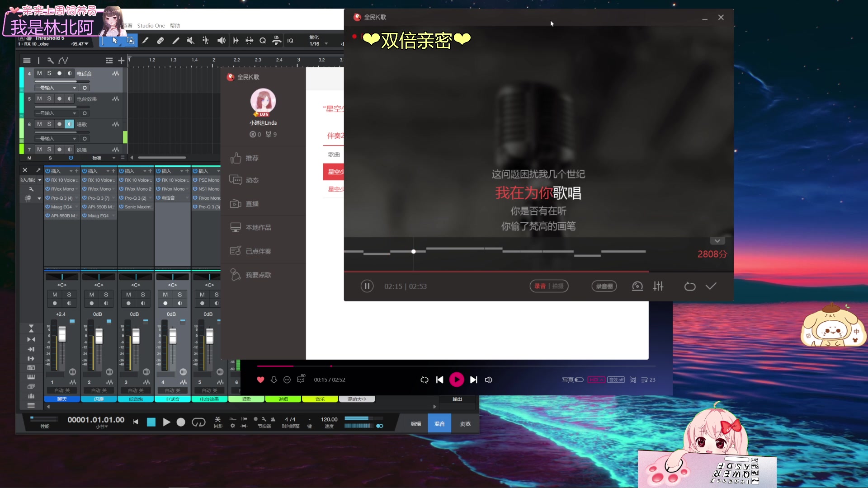Click the headphone monitor icon in K歌 recorder

(x=637, y=286)
